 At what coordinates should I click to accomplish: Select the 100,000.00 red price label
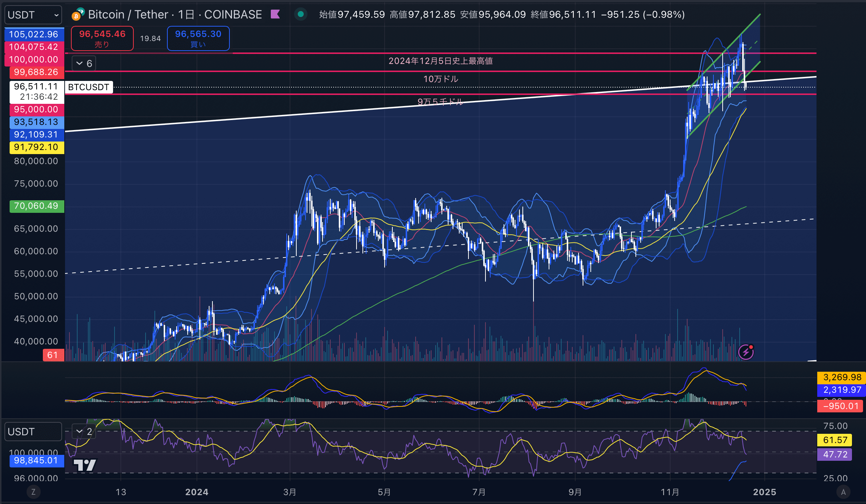coord(34,59)
